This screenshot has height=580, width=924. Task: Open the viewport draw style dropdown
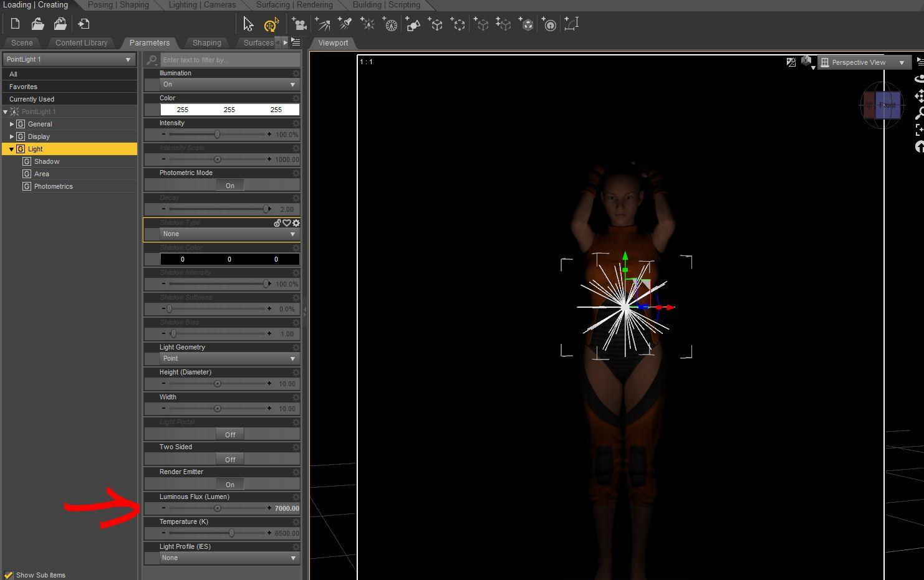807,62
